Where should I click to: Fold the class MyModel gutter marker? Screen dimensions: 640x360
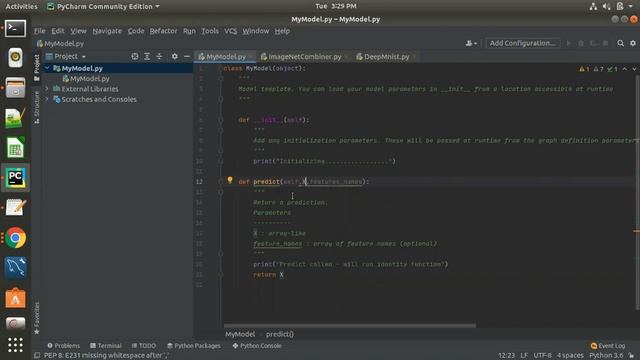click(x=220, y=69)
